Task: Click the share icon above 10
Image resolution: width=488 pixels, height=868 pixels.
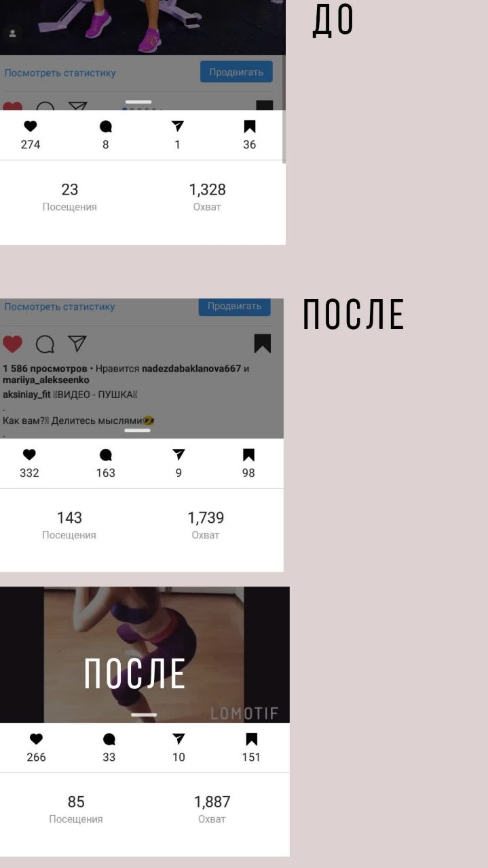Action: click(179, 739)
